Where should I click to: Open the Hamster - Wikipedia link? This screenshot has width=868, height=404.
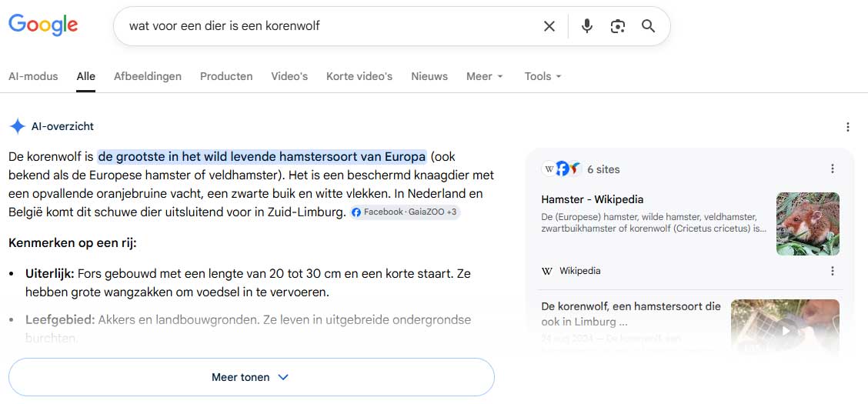point(593,199)
